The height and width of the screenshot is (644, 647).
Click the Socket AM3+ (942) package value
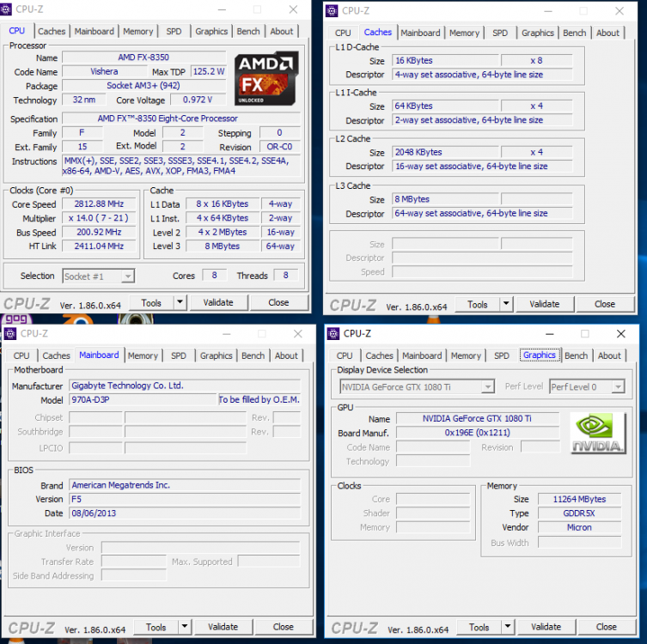point(143,85)
